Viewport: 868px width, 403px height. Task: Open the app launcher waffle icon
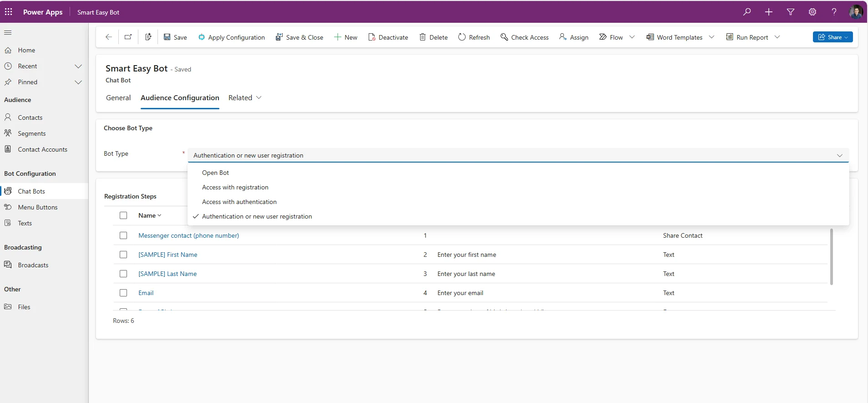point(9,12)
